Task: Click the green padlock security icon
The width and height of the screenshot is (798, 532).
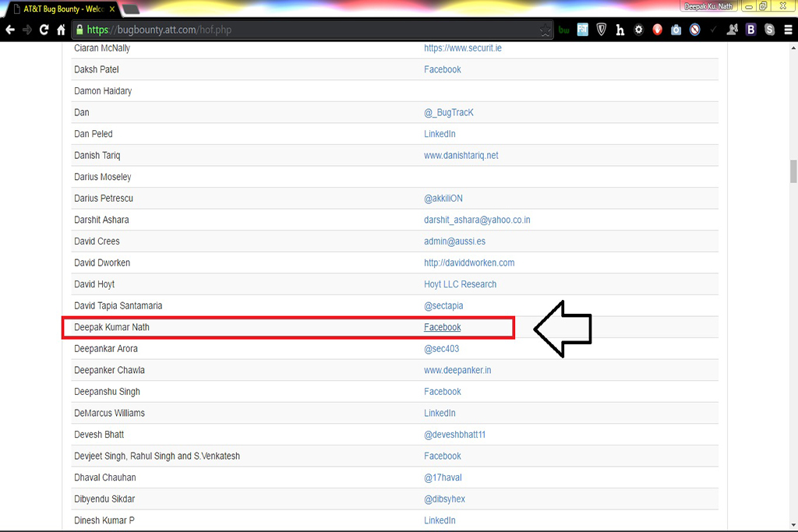Action: pos(79,30)
